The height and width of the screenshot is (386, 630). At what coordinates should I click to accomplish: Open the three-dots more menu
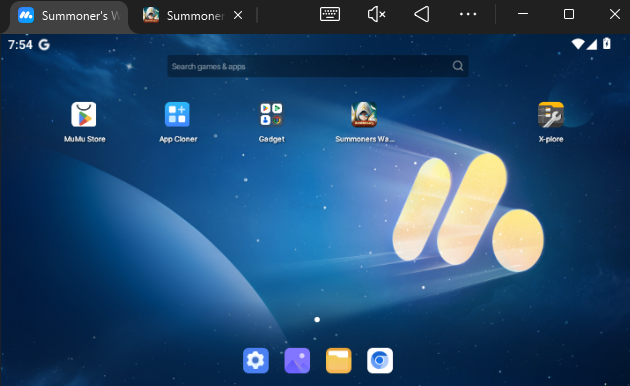[468, 14]
